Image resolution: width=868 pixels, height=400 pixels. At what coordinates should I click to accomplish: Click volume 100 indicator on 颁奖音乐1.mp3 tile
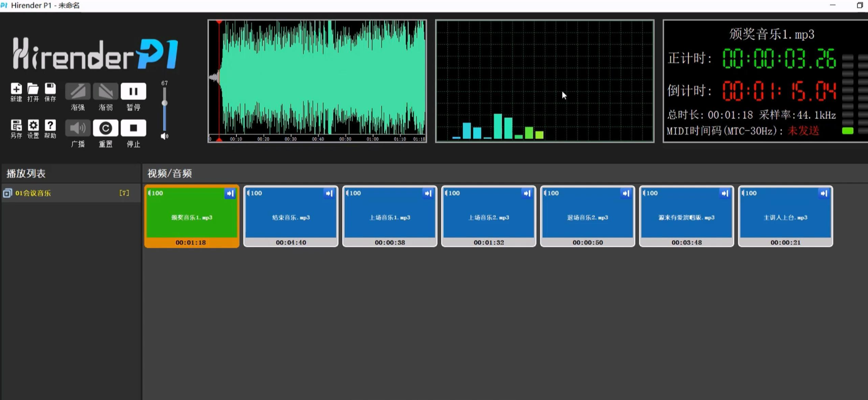tap(156, 193)
